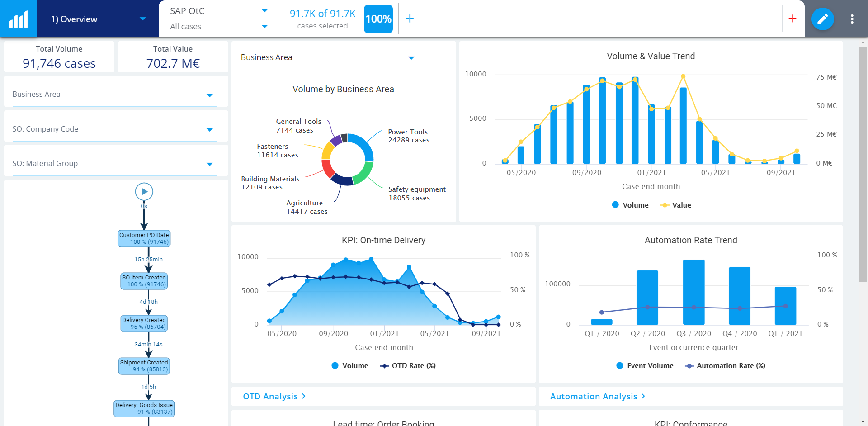The height and width of the screenshot is (426, 868).
Task: Select the Power Tools donut segment label
Action: pyautogui.click(x=408, y=136)
